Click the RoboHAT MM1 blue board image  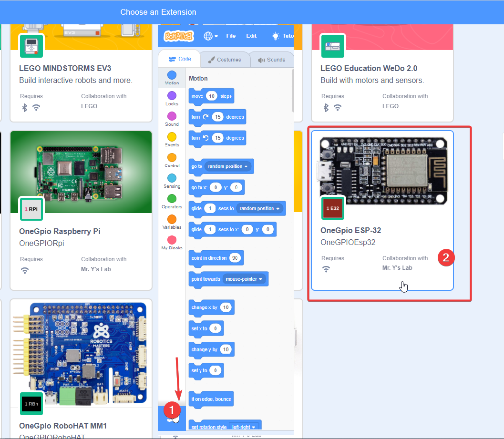pos(81,354)
